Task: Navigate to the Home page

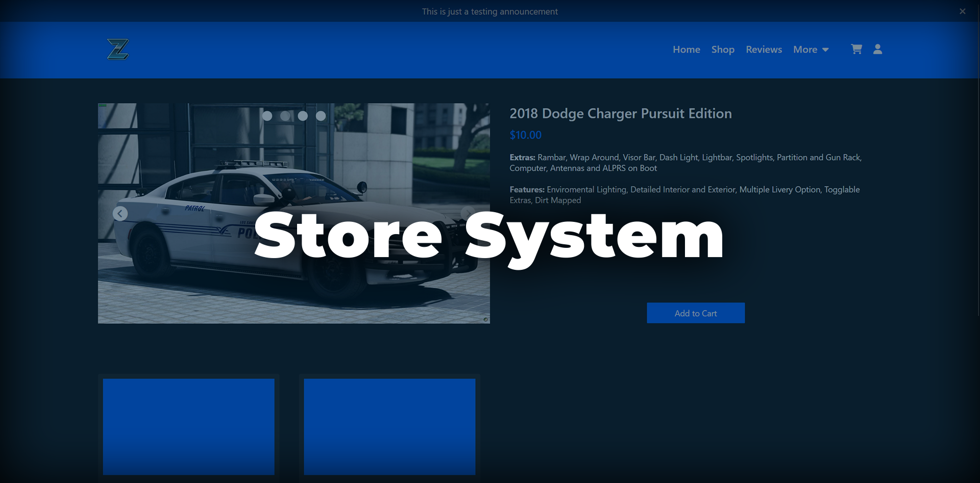Action: point(686,49)
